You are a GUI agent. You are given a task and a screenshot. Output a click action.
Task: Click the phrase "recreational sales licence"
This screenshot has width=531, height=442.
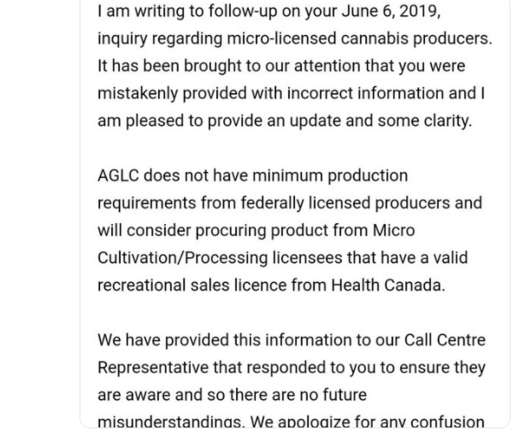coord(192,285)
